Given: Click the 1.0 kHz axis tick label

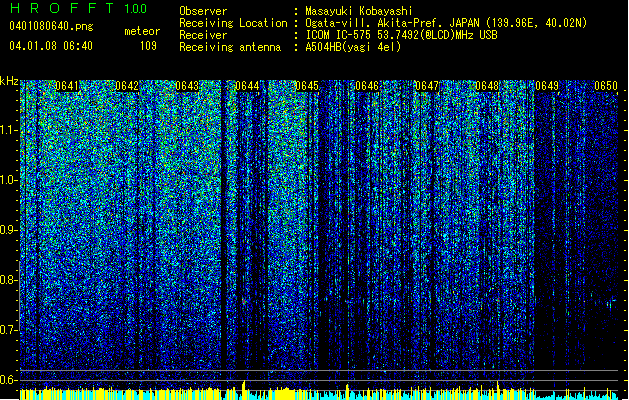Looking at the screenshot, I should click(x=8, y=180).
